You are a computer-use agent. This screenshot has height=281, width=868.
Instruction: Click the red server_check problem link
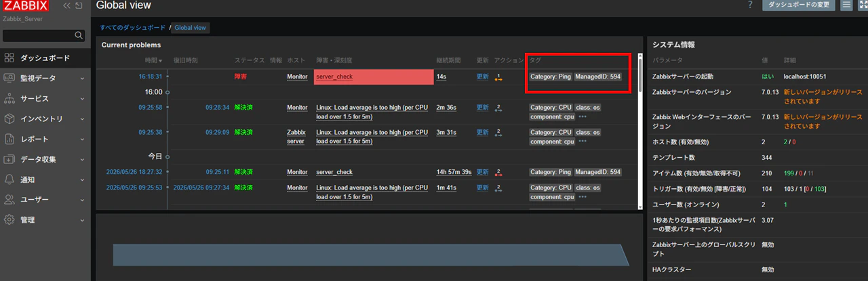[x=334, y=77]
